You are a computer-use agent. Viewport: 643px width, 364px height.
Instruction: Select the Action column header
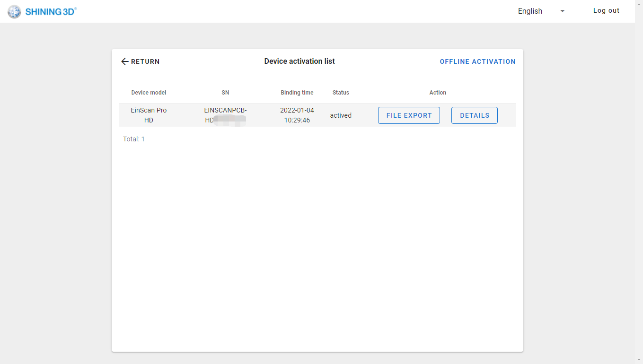coord(438,93)
